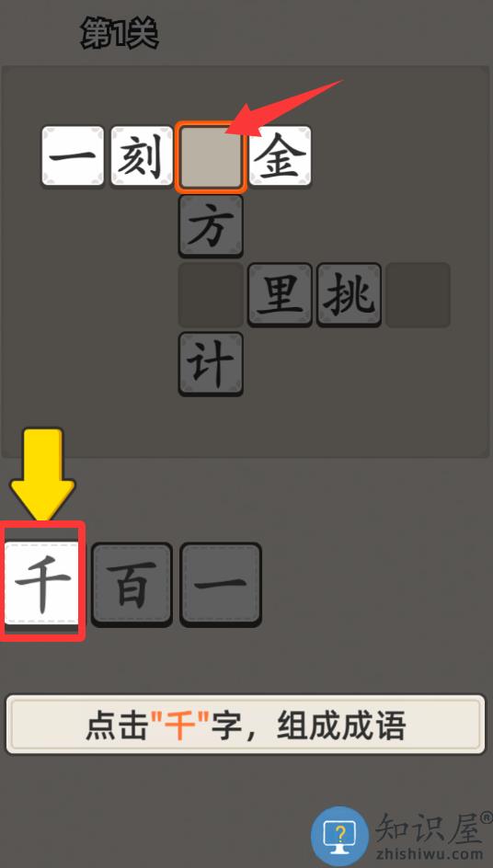
Task: Select the 刻 tile in the grid
Action: (x=142, y=156)
